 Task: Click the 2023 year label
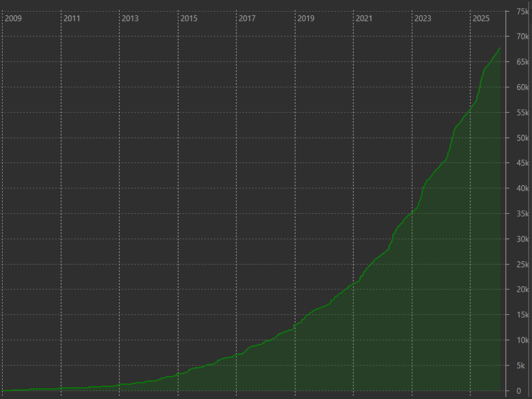pos(423,19)
